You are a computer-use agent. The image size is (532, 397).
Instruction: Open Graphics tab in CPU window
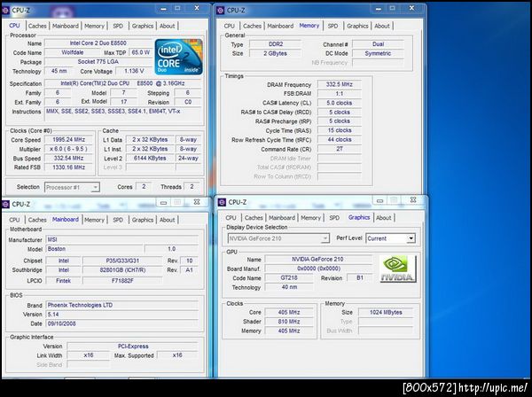pos(143,26)
